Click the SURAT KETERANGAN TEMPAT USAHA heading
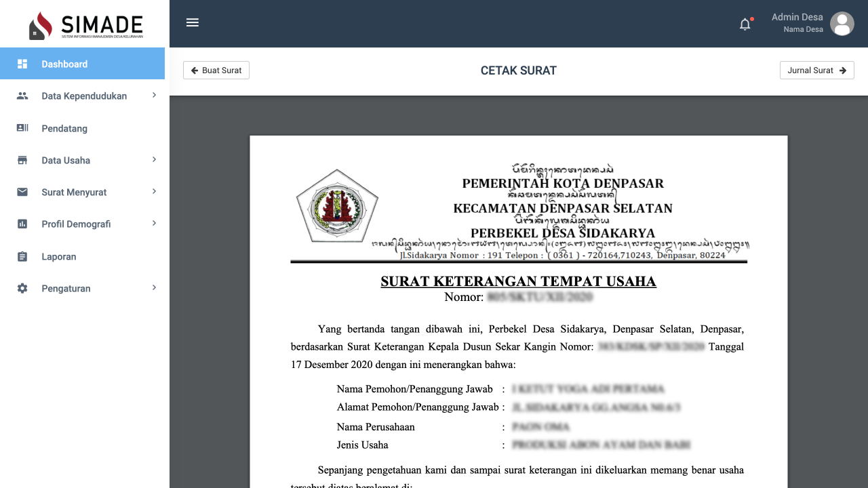The width and height of the screenshot is (868, 488). coord(519,281)
